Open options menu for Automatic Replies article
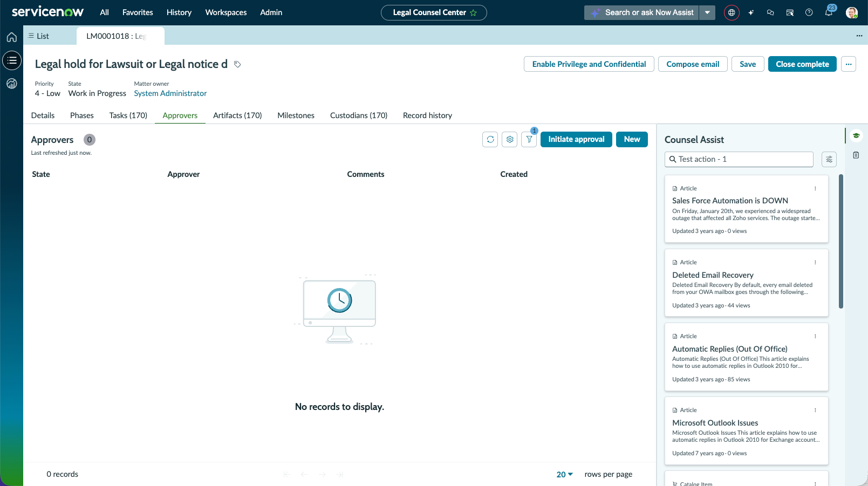 (x=815, y=336)
